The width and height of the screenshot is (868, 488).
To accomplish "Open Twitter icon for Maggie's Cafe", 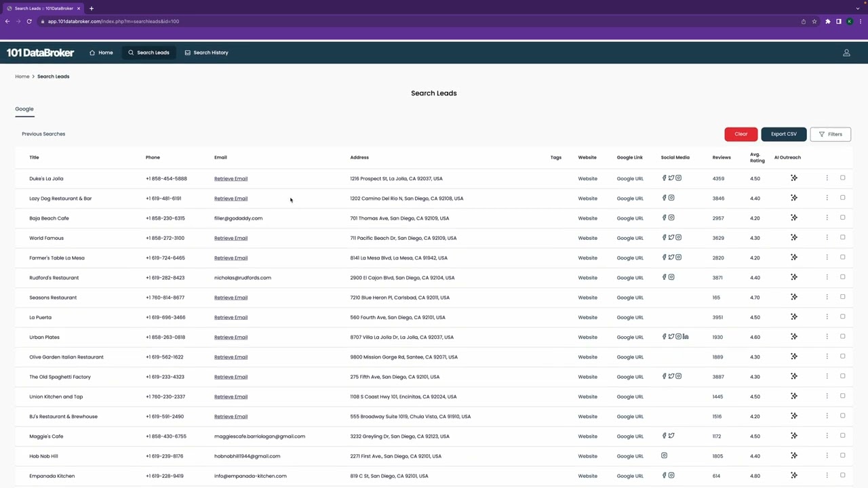I will tap(671, 436).
